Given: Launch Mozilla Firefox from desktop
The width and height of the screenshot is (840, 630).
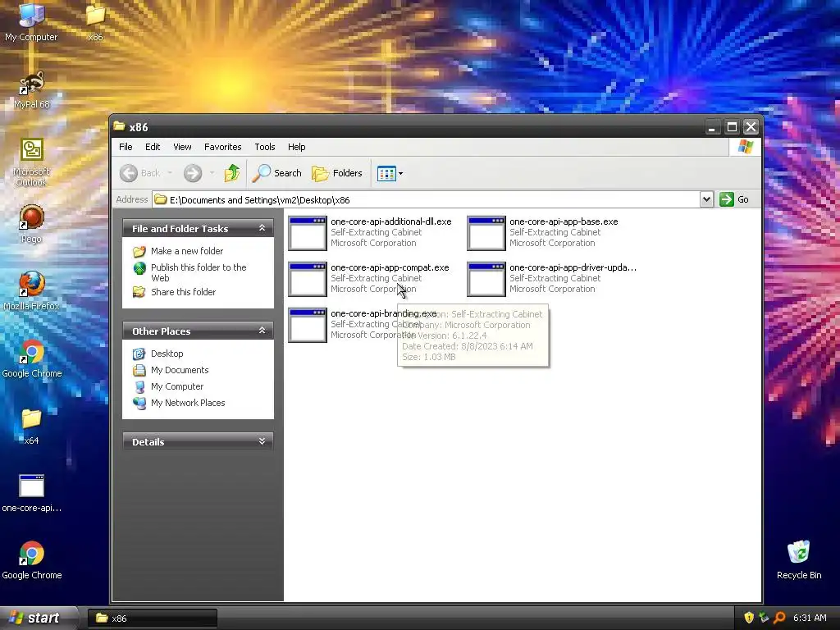Looking at the screenshot, I should pyautogui.click(x=31, y=291).
